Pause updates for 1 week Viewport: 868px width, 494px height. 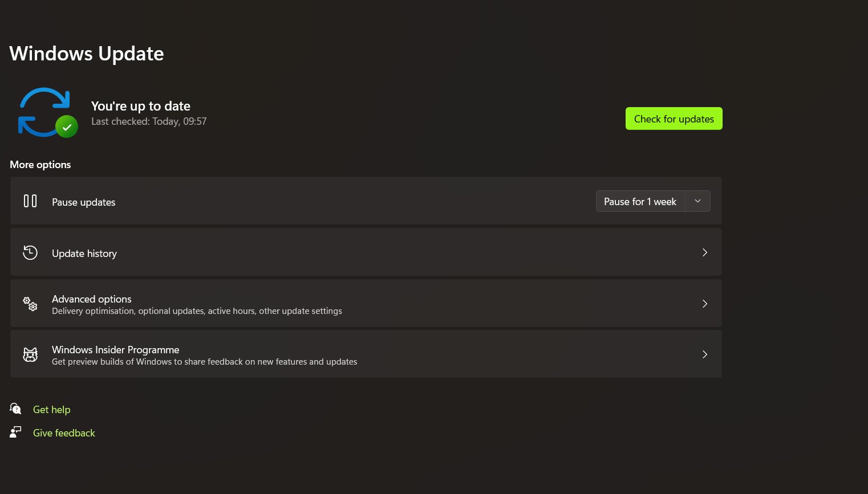point(640,201)
